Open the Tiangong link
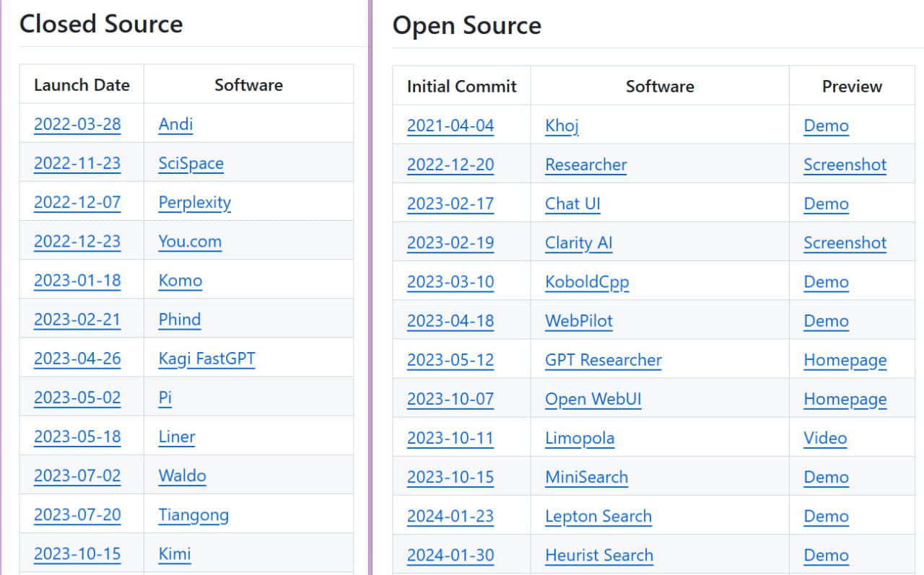This screenshot has height=575, width=924. [x=193, y=514]
